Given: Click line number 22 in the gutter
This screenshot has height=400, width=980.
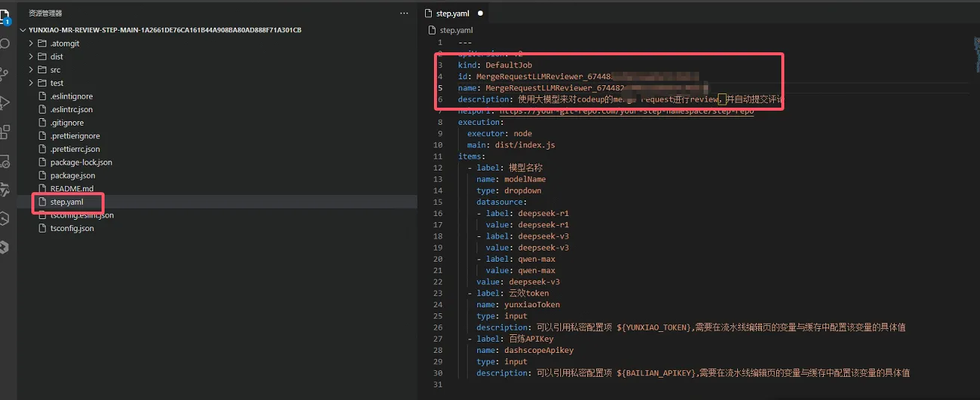Looking at the screenshot, I should click(x=438, y=282).
